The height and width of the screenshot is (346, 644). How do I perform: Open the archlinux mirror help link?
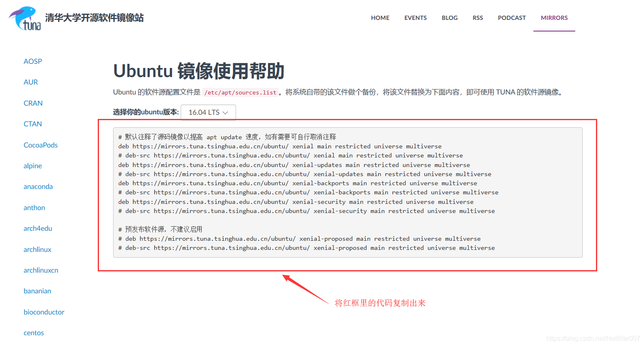(37, 249)
